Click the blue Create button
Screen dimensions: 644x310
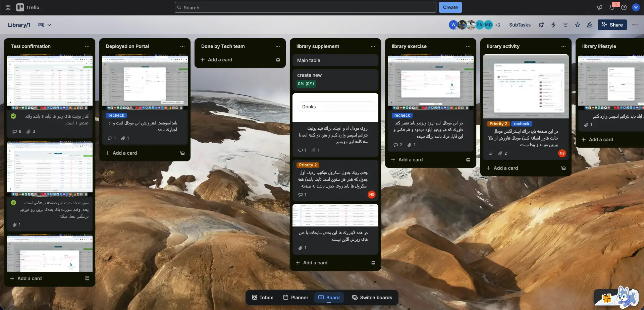(450, 7)
